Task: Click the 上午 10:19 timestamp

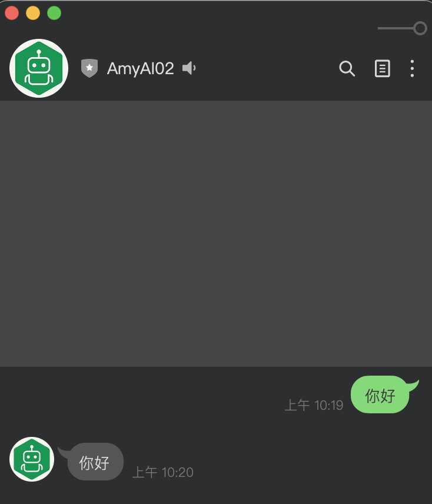Action: point(314,405)
